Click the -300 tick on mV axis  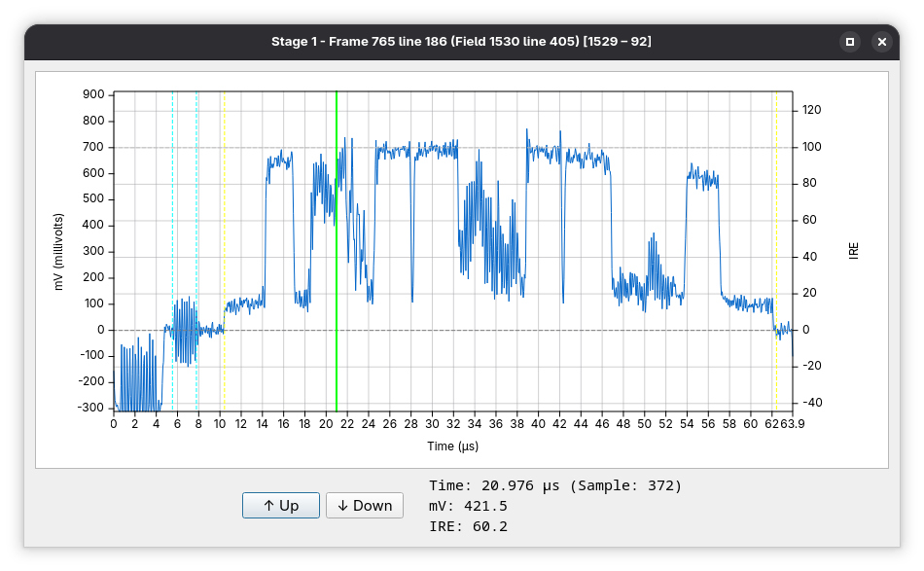pos(91,409)
